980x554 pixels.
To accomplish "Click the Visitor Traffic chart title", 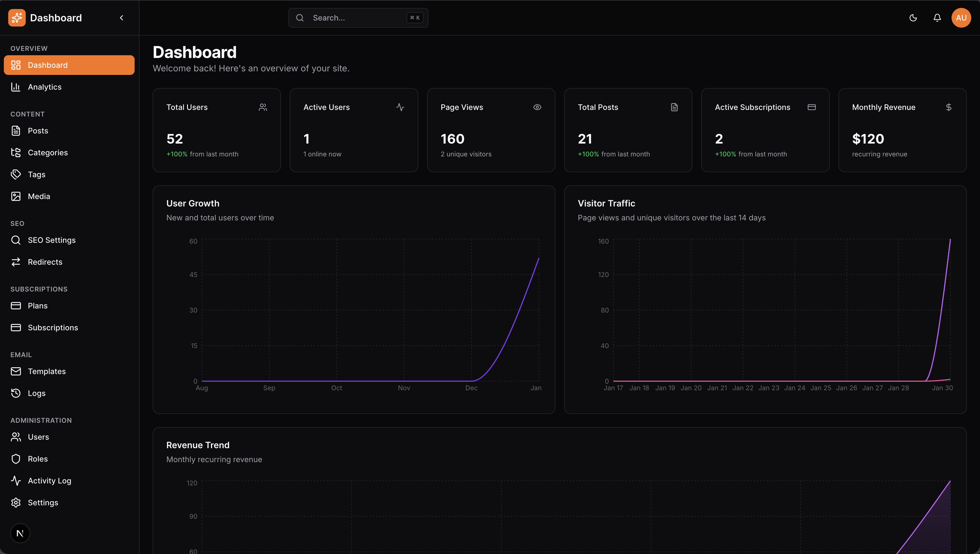I will 606,203.
